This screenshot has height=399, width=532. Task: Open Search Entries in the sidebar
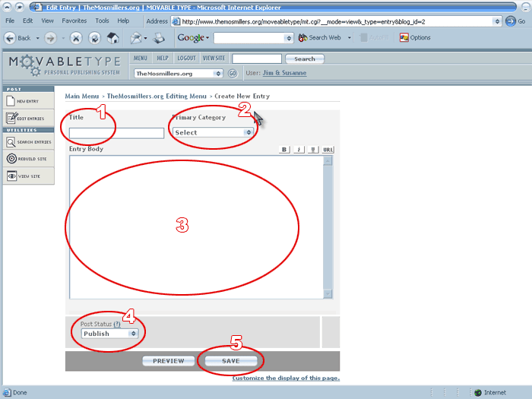[x=29, y=142]
